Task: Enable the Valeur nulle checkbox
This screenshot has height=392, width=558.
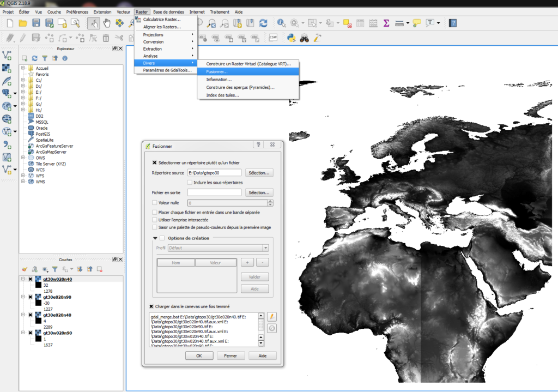Action: click(x=154, y=203)
